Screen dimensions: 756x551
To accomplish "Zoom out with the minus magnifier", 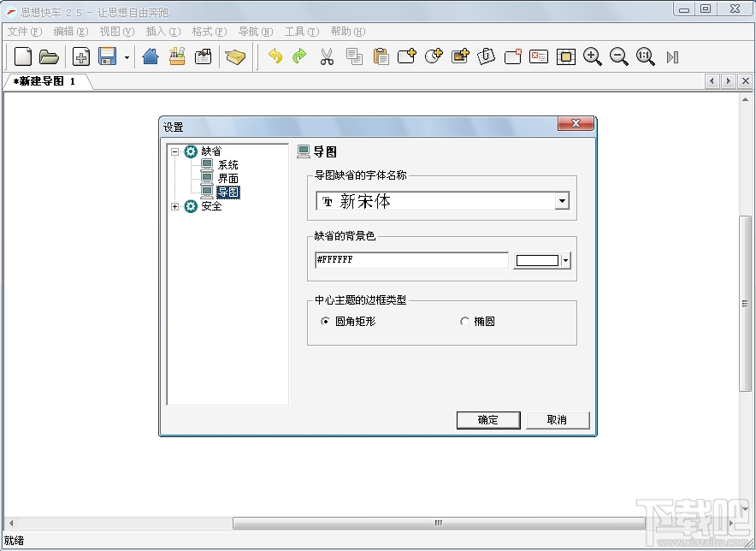I will tap(618, 56).
